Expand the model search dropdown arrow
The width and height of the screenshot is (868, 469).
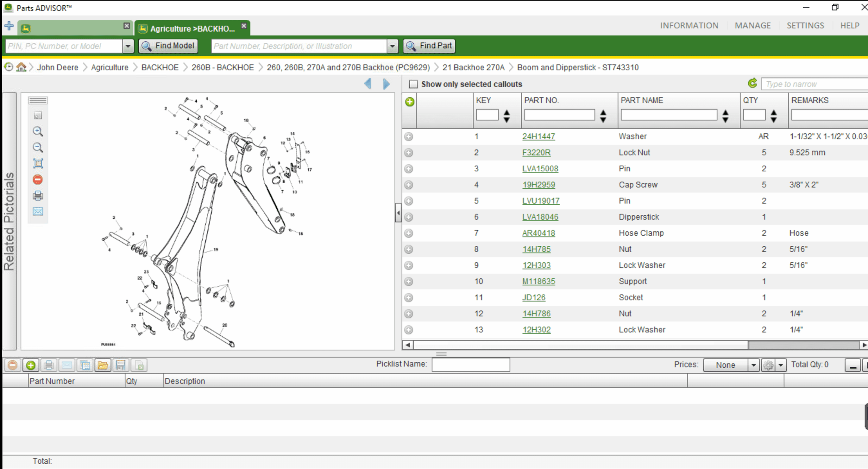coord(128,46)
